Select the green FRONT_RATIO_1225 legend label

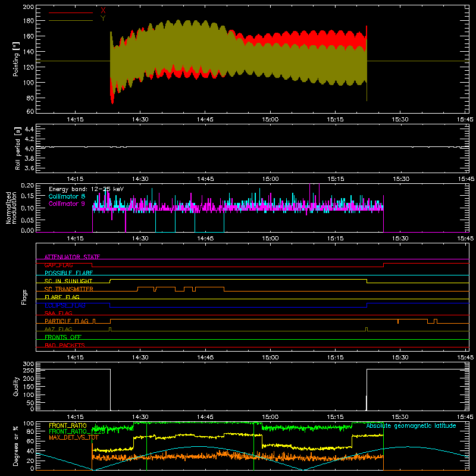[77, 431]
